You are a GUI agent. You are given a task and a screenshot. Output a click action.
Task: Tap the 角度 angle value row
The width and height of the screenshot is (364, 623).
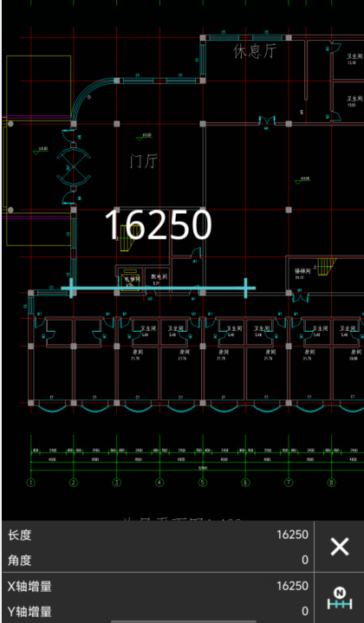pos(158,560)
